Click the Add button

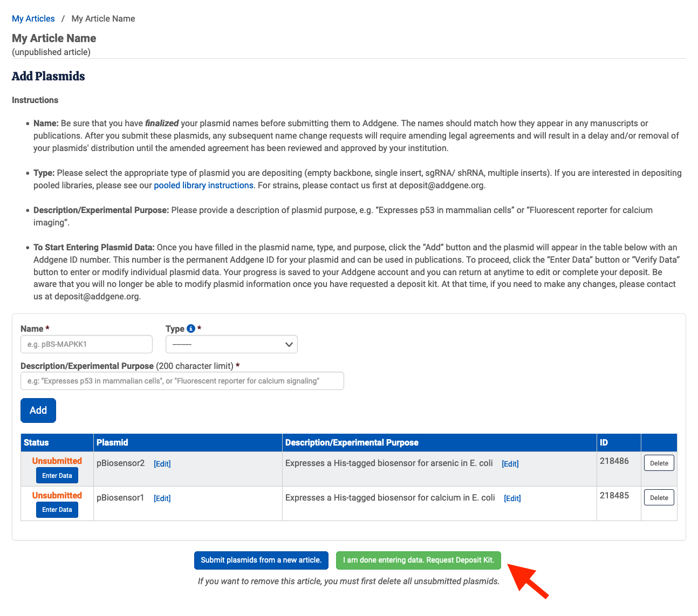pyautogui.click(x=38, y=410)
